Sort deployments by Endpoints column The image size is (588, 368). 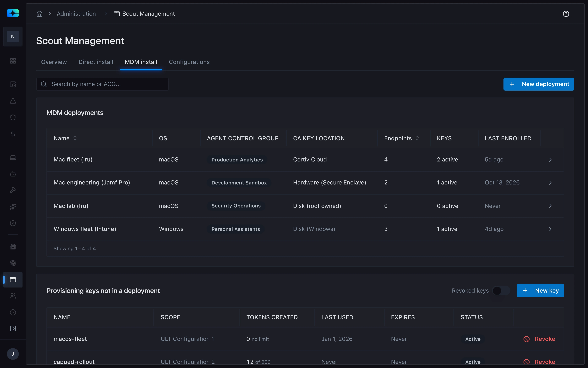(x=401, y=138)
